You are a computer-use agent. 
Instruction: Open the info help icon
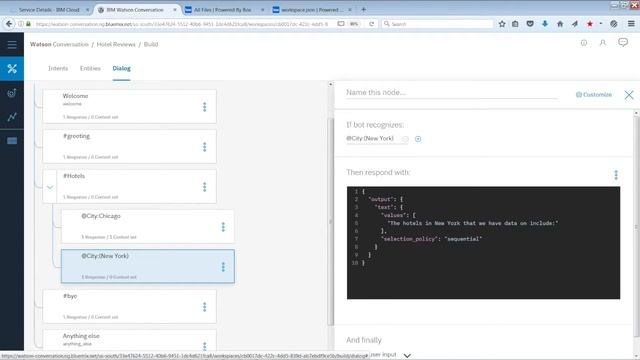(x=584, y=43)
